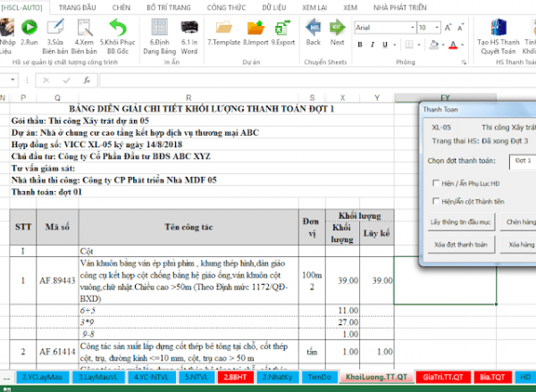This screenshot has height=392, width=536.
Task: Click the 9.Export icon
Action: click(x=284, y=29)
